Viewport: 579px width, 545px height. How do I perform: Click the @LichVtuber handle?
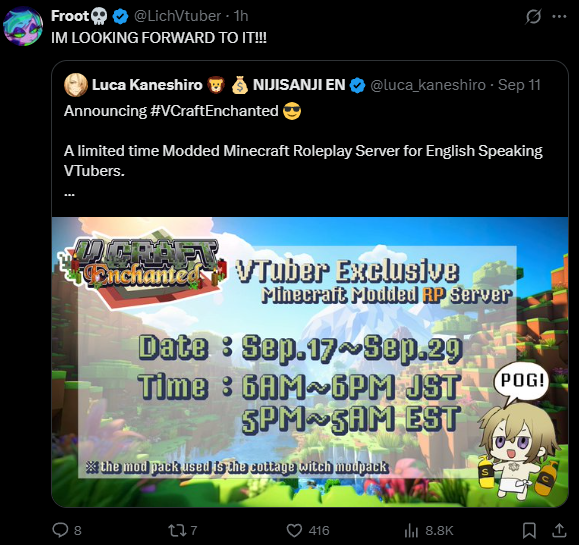(177, 16)
